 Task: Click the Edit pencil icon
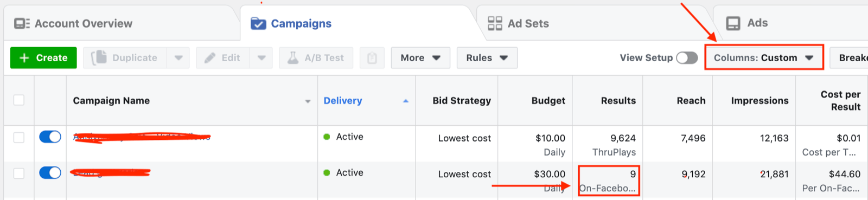pos(209,58)
